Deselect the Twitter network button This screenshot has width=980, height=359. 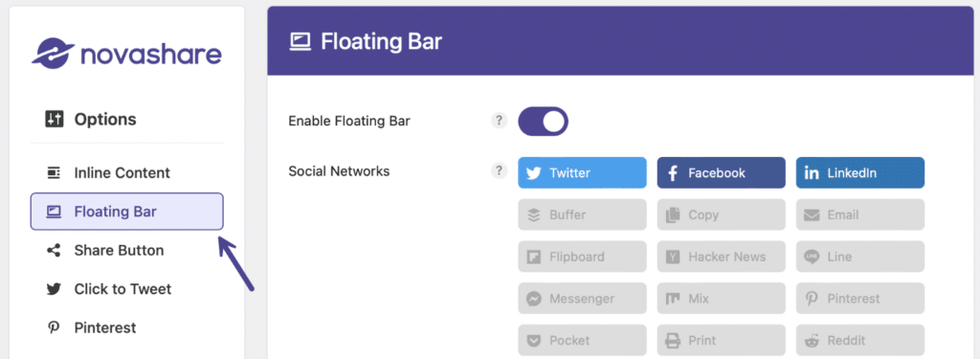point(582,172)
